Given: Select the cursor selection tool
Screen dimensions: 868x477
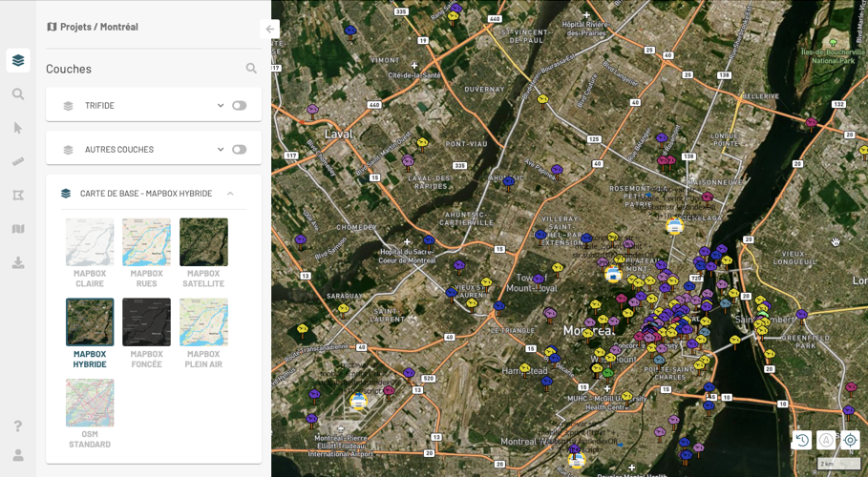Looking at the screenshot, I should pos(18,128).
